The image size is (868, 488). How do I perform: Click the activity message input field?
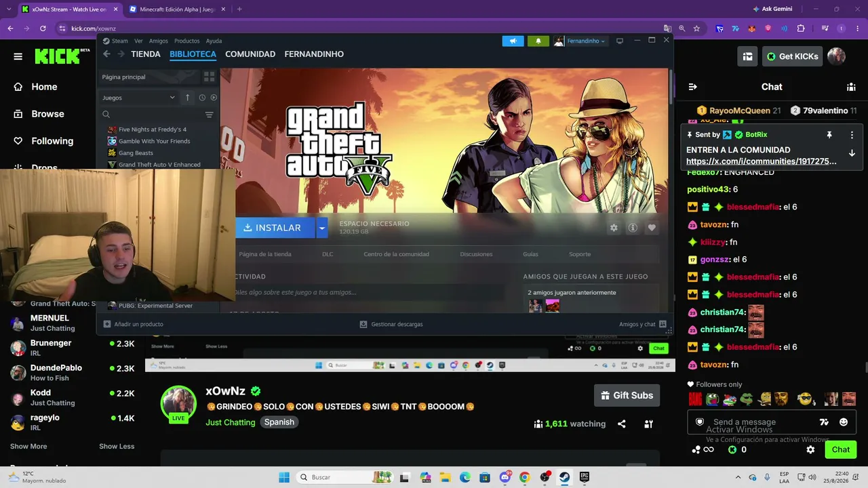pyautogui.click(x=368, y=292)
